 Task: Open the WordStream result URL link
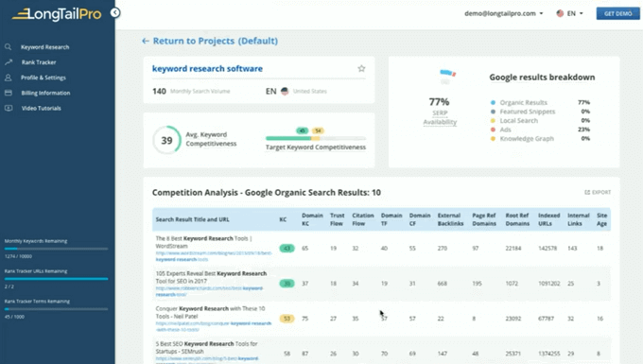[x=214, y=256]
